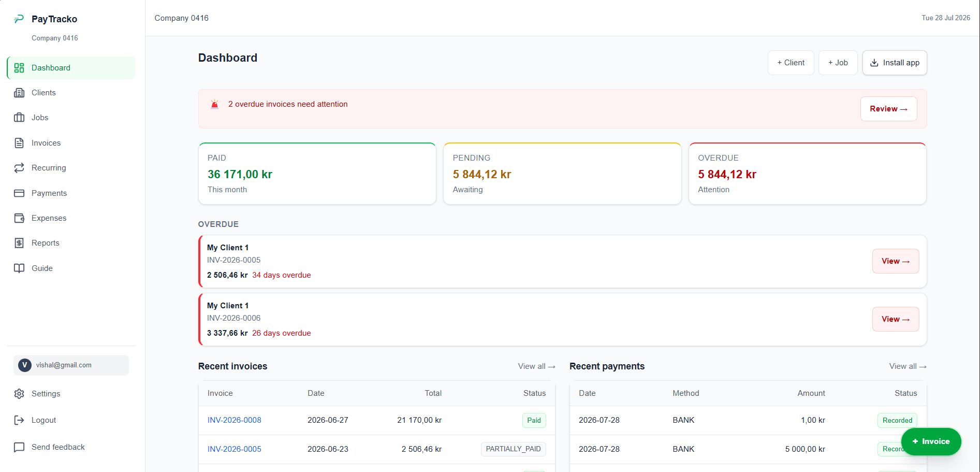Viewport: 980px width, 472px height.
Task: Click the Guide open-book icon
Action: click(19, 268)
